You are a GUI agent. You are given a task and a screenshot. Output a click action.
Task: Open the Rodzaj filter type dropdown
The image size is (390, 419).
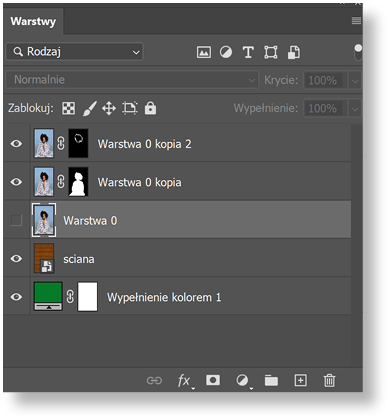75,52
